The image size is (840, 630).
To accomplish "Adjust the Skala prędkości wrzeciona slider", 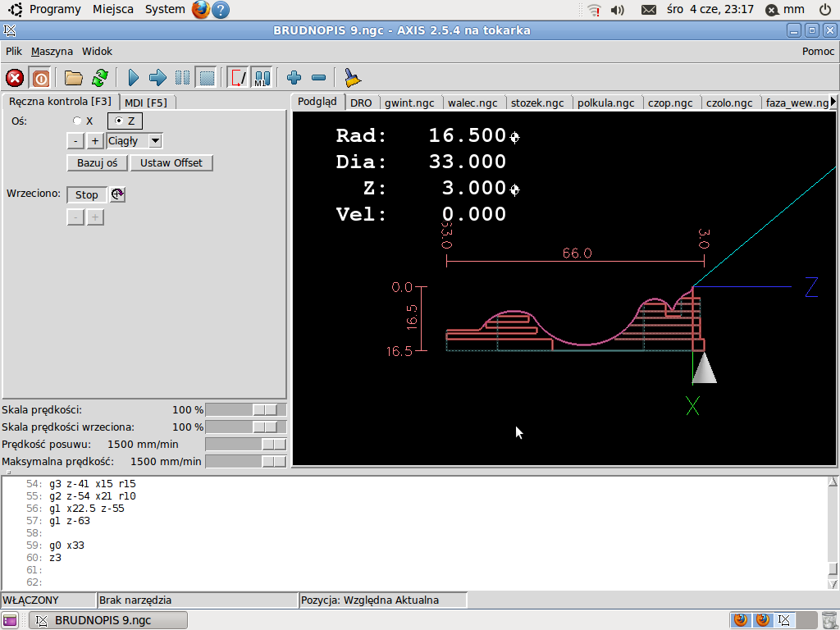I will point(246,427).
